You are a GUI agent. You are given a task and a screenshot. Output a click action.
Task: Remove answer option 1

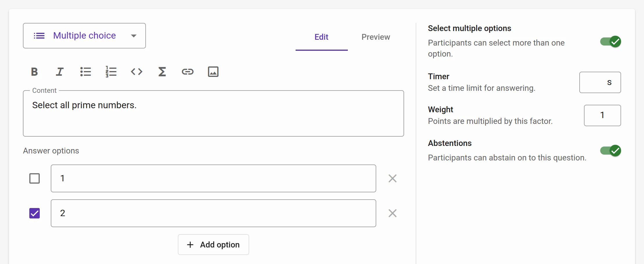392,178
